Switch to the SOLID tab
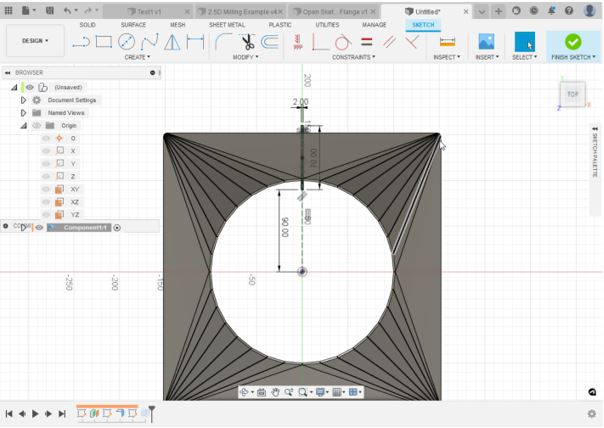The height and width of the screenshot is (428, 604). (87, 25)
